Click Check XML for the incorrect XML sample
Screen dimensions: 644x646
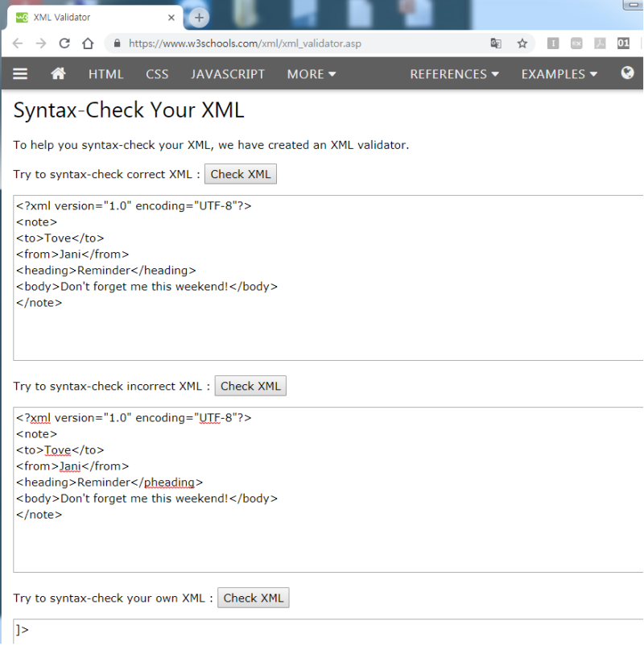250,385
